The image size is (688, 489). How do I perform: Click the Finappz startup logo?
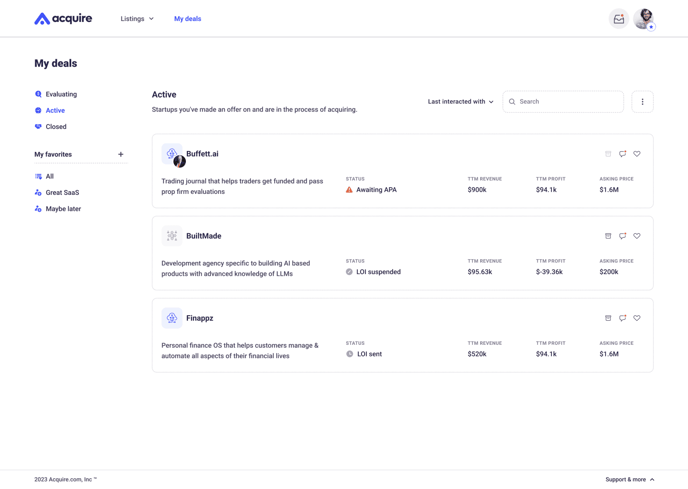click(172, 318)
